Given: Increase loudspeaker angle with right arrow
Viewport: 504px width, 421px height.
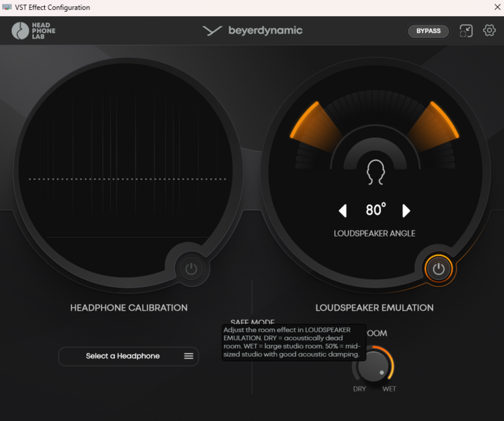Looking at the screenshot, I should click(406, 210).
